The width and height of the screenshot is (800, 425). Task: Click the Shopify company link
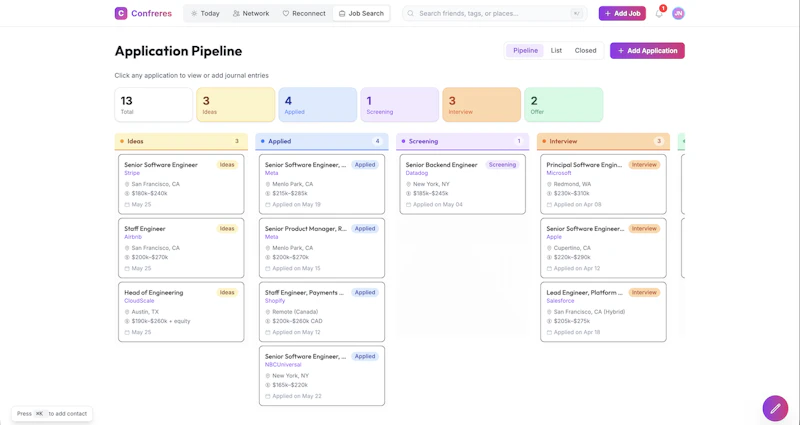click(275, 301)
